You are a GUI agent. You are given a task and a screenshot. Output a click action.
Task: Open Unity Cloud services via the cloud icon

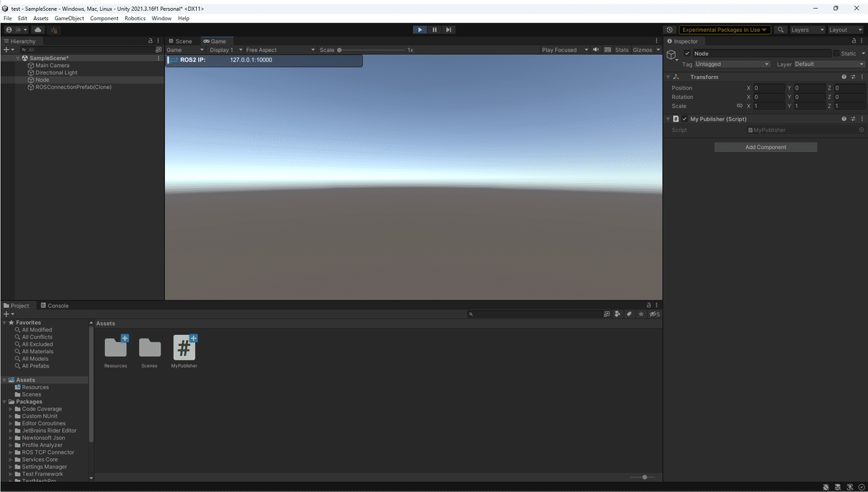[x=38, y=30]
